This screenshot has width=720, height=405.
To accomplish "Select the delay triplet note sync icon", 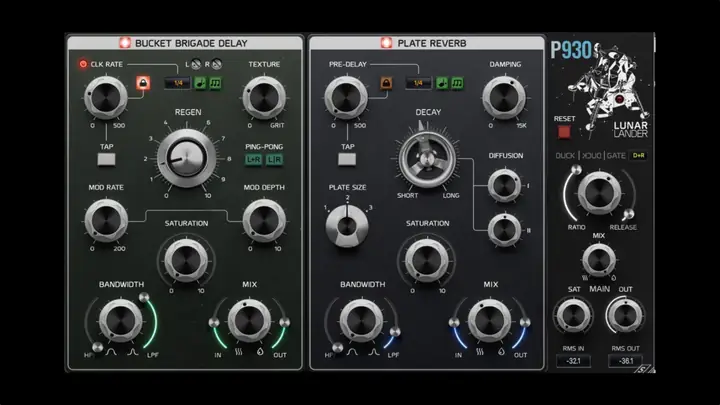I will pyautogui.click(x=215, y=83).
